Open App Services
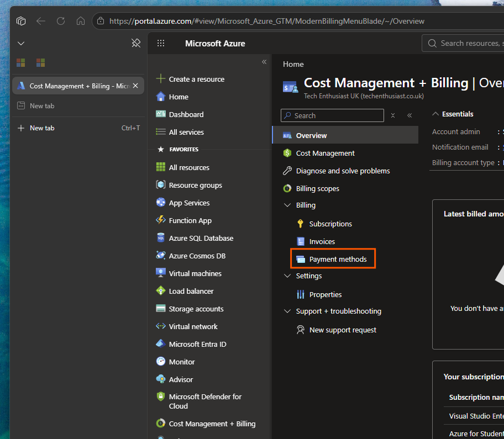Screen dimensions: 504x439 [183, 203]
